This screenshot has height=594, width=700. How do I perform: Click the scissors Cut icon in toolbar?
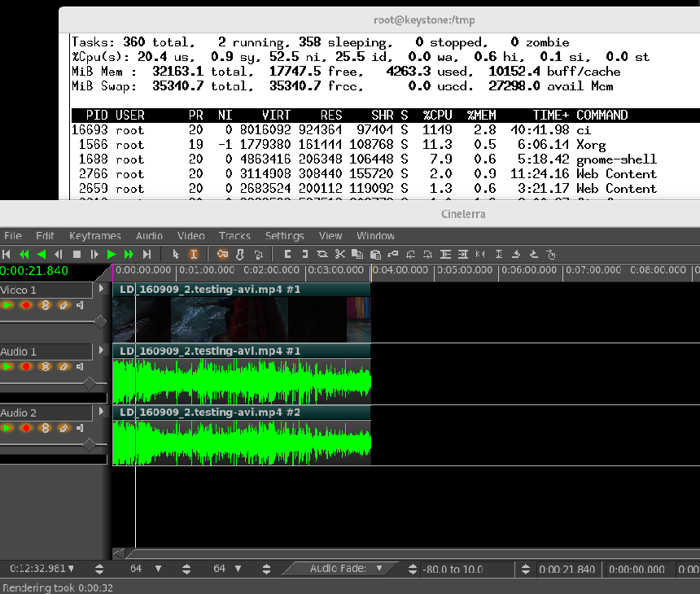340,255
